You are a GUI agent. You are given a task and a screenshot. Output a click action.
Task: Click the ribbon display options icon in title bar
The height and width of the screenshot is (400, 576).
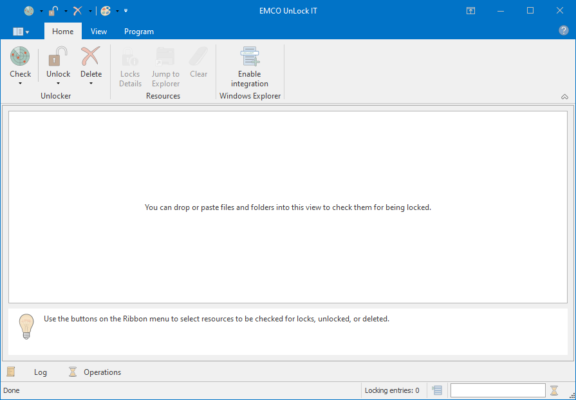(471, 11)
